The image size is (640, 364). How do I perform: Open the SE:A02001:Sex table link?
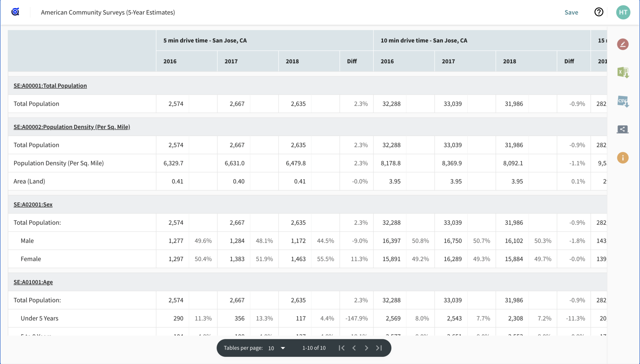(x=33, y=204)
